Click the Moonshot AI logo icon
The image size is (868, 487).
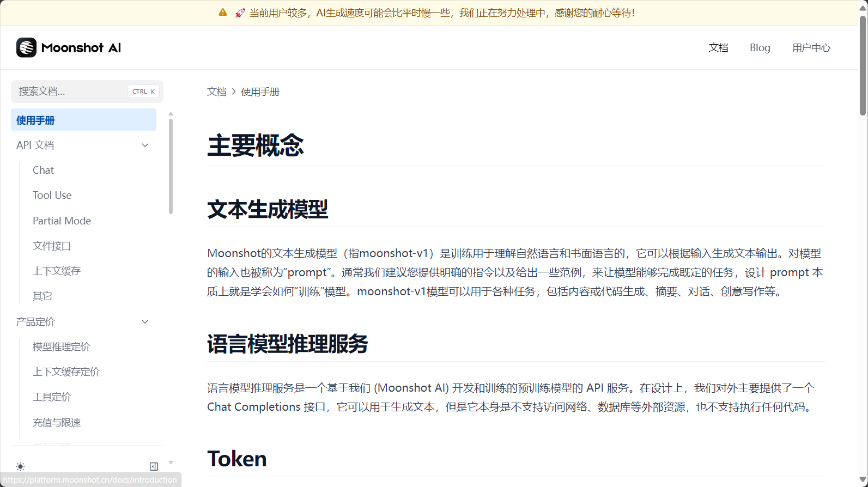pyautogui.click(x=26, y=47)
